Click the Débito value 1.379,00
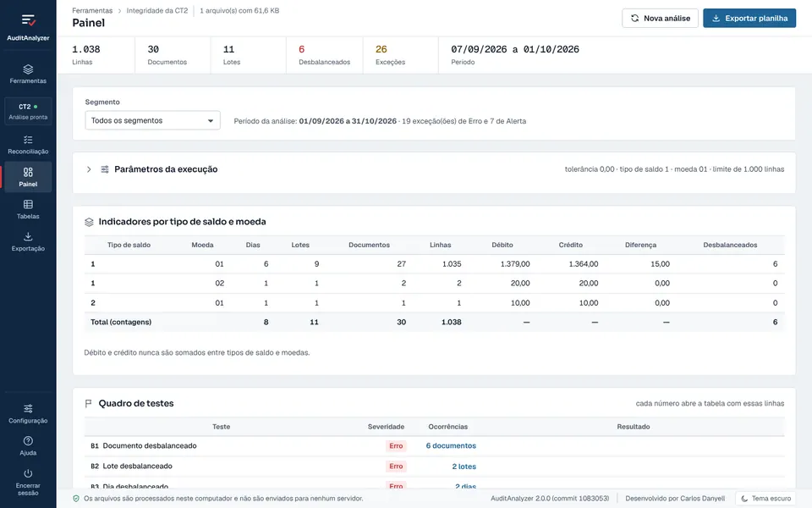812x508 pixels. pyautogui.click(x=515, y=264)
